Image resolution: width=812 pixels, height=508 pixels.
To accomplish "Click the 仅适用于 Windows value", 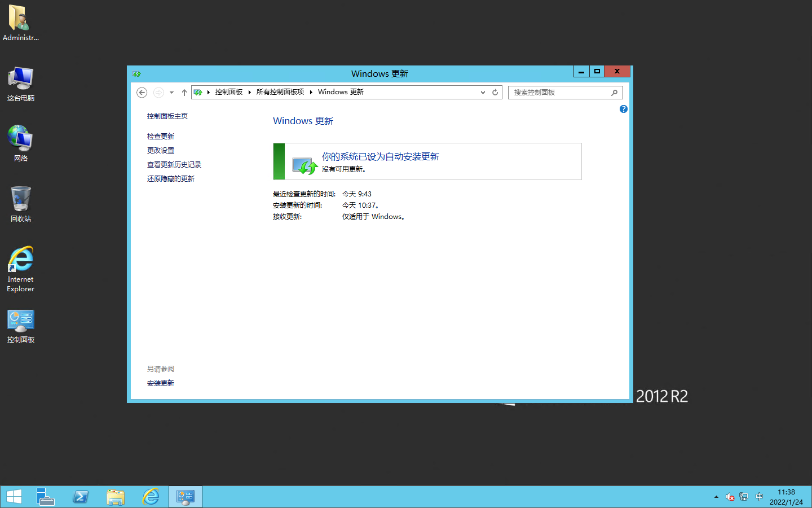I will [373, 217].
